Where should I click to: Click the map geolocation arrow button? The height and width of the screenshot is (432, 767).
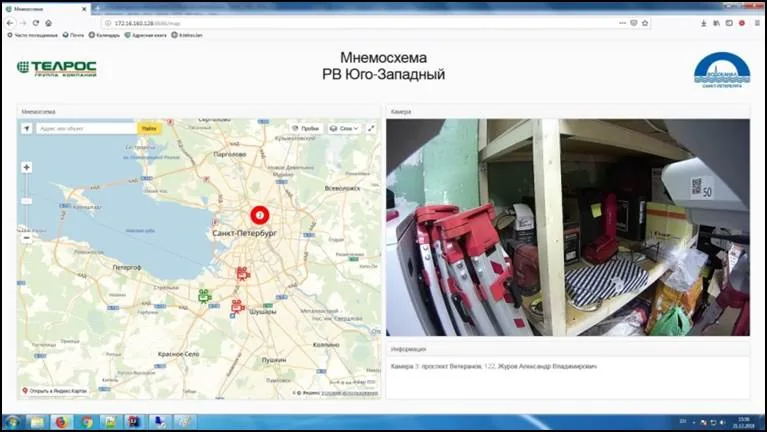click(x=27, y=128)
